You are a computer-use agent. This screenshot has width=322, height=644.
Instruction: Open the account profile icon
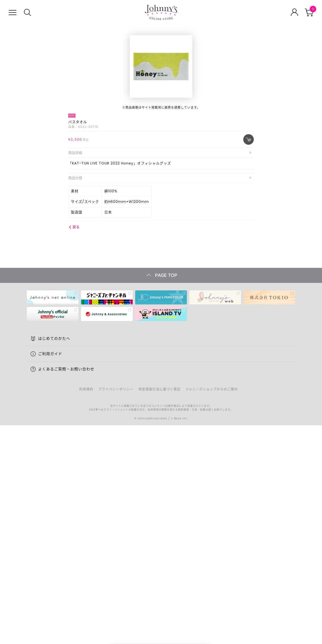294,12
